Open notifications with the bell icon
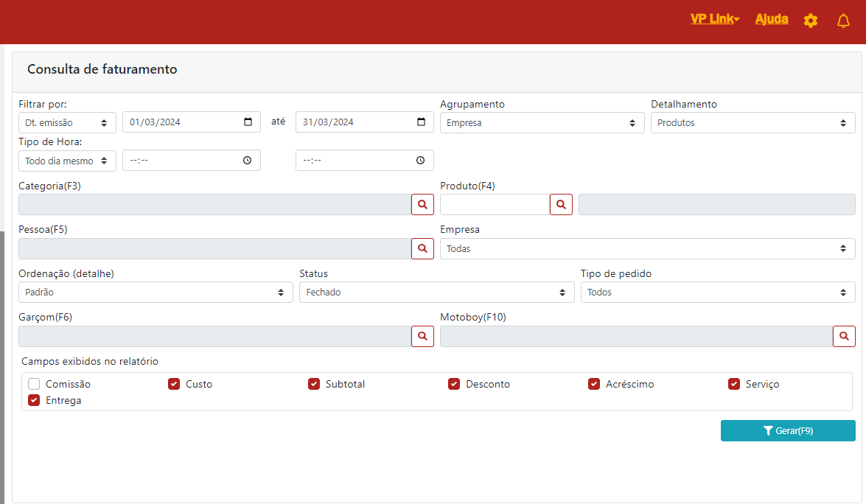The height and width of the screenshot is (504, 866). 844,21
